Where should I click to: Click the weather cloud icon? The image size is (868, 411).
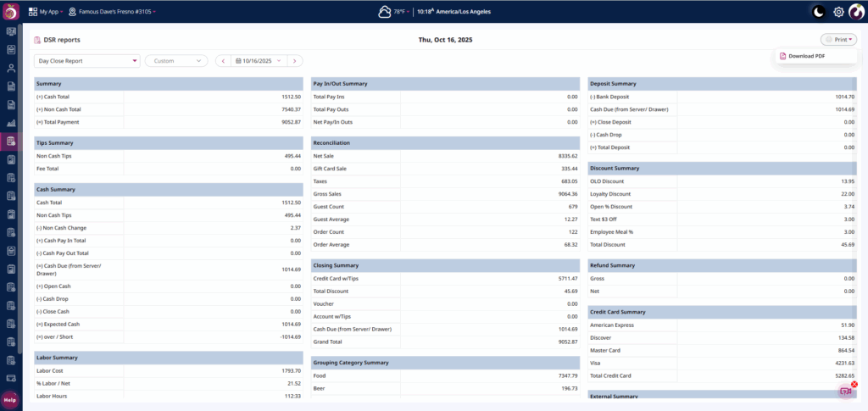(385, 12)
